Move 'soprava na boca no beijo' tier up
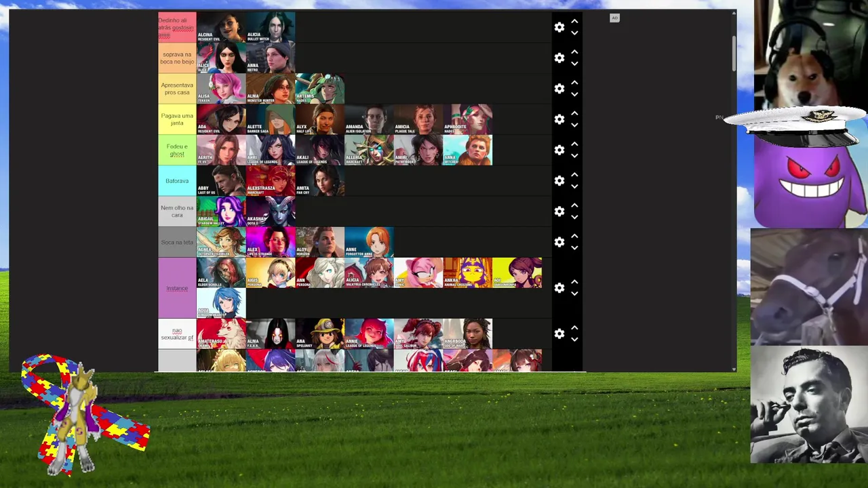 (574, 52)
